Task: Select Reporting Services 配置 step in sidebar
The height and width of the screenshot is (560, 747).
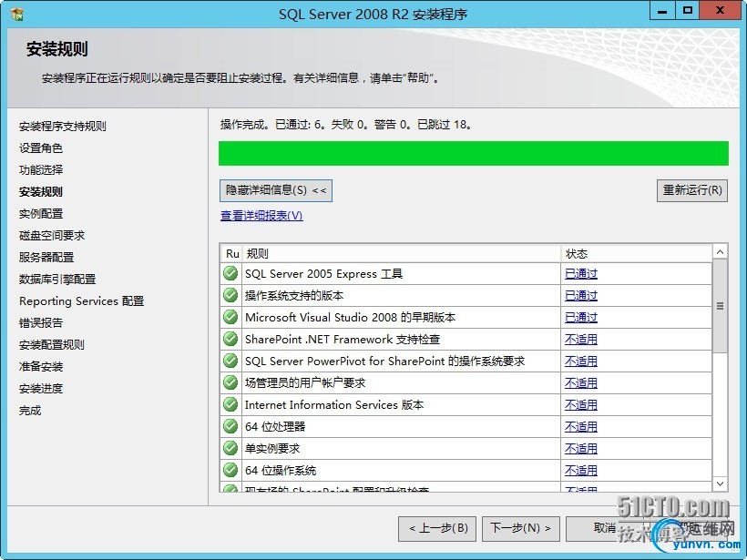Action: (81, 301)
